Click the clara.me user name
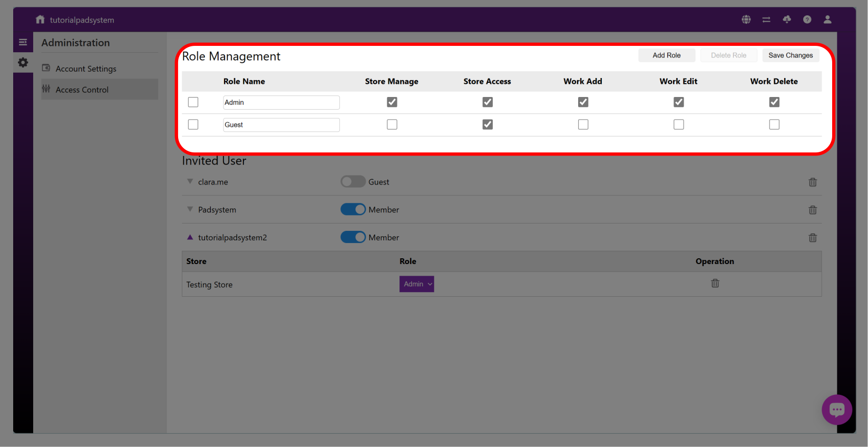This screenshot has height=447, width=868. pyautogui.click(x=213, y=182)
